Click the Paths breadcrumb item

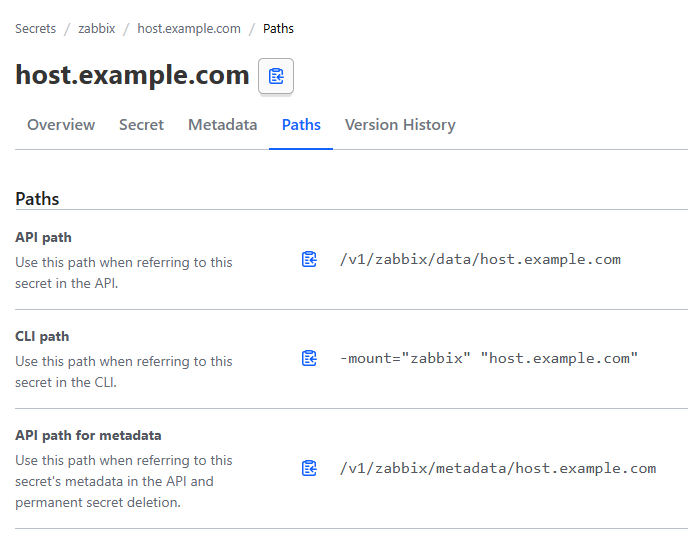[x=278, y=29]
